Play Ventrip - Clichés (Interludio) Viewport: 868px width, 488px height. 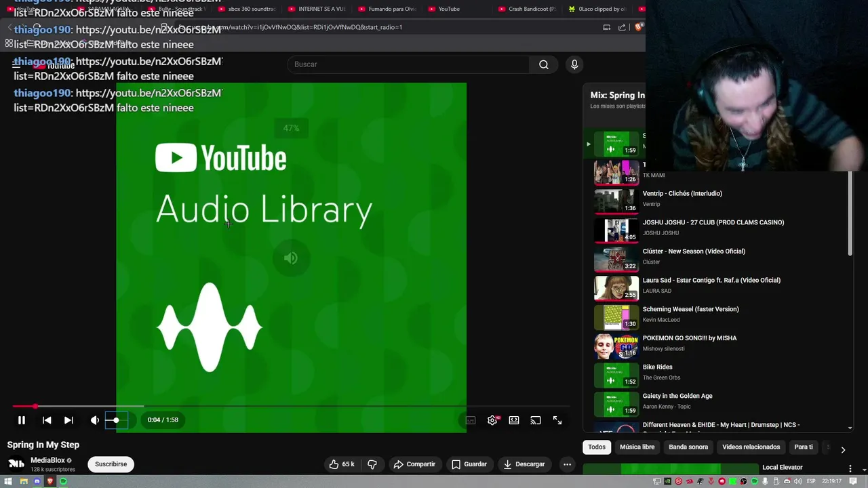click(682, 194)
